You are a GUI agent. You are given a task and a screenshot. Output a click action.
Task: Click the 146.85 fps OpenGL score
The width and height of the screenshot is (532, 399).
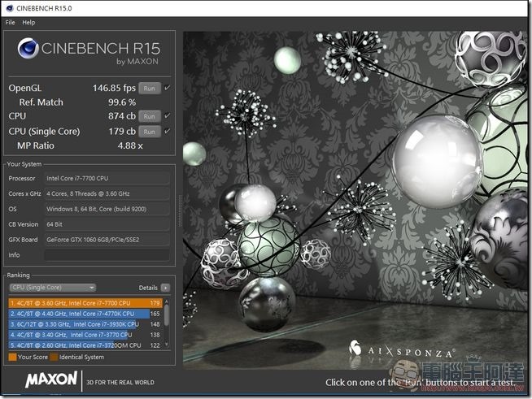click(x=114, y=88)
